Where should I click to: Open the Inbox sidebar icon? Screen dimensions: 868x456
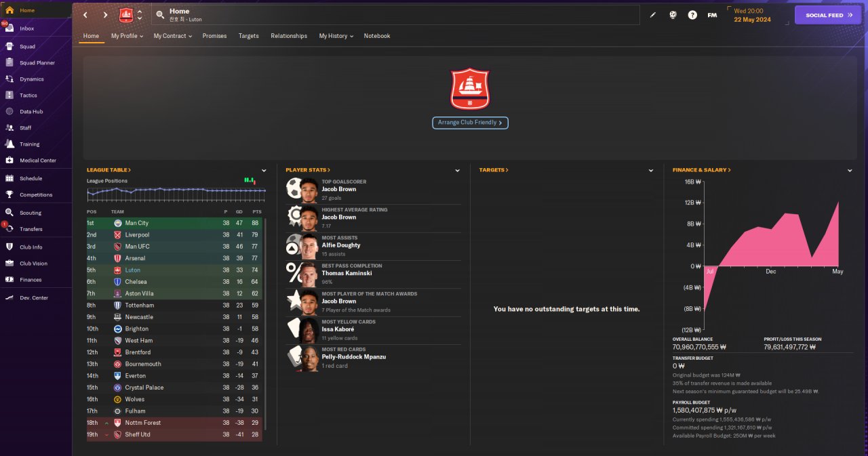pos(9,28)
